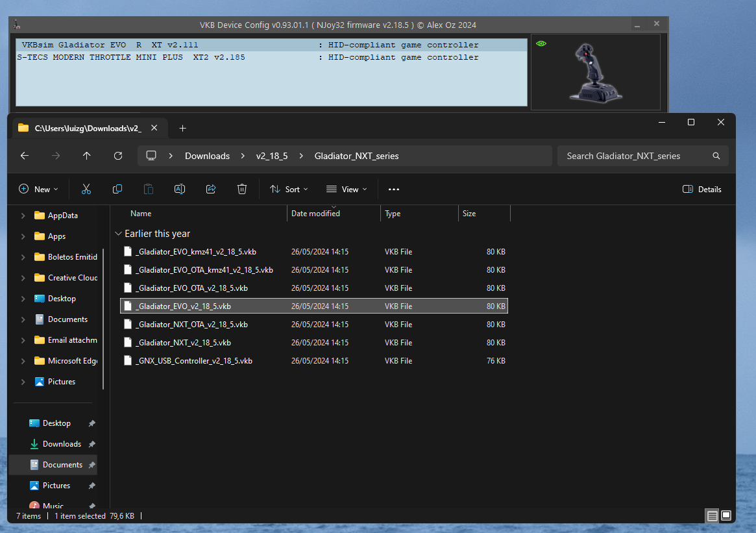Expand the Boletos Emitidos folder
Image resolution: width=756 pixels, height=533 pixels.
(23, 257)
